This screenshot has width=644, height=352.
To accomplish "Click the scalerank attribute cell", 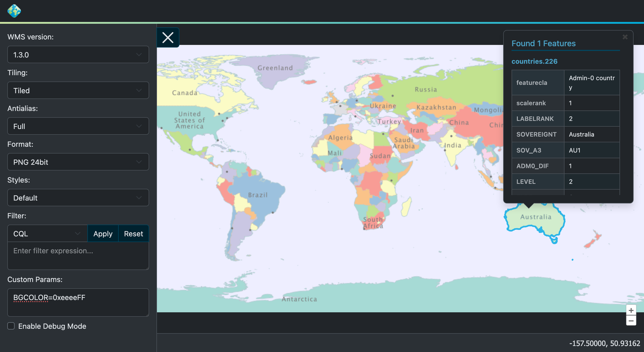I will point(538,103).
